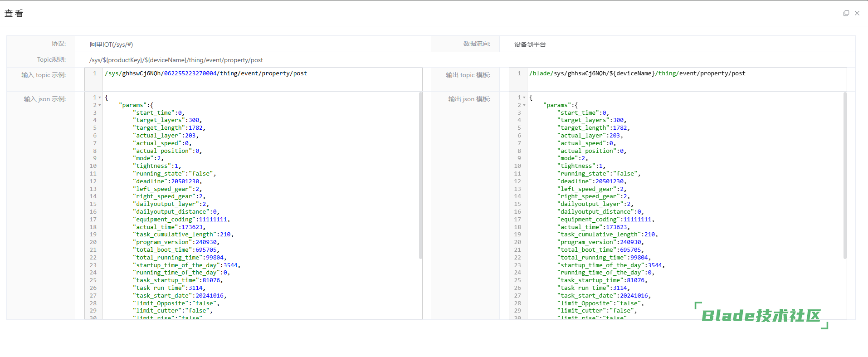Click "task_run_time":3114 in output json

click(x=592, y=288)
